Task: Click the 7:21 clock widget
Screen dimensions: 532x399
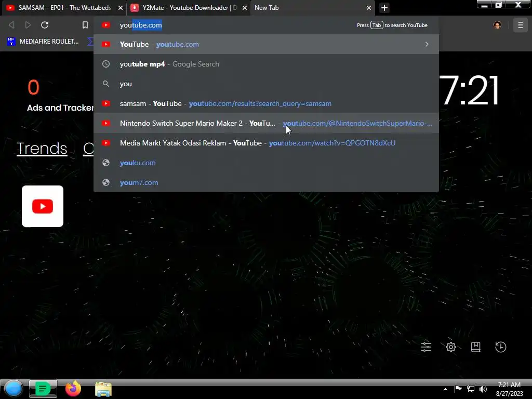Action: [x=470, y=90]
